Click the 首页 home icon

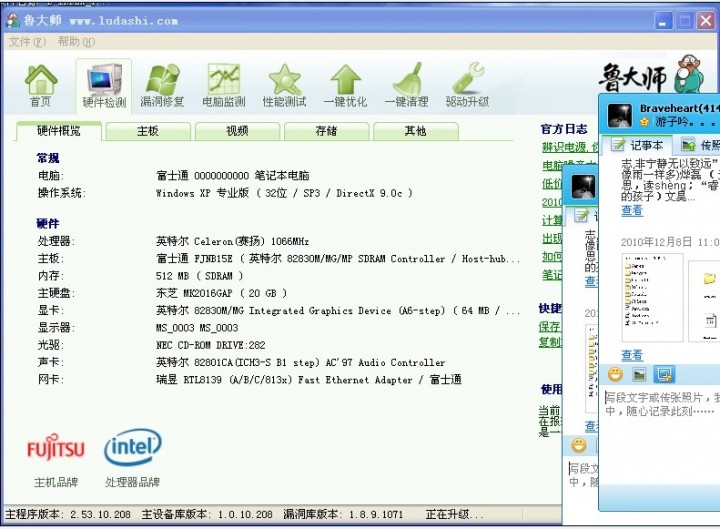pos(40,84)
